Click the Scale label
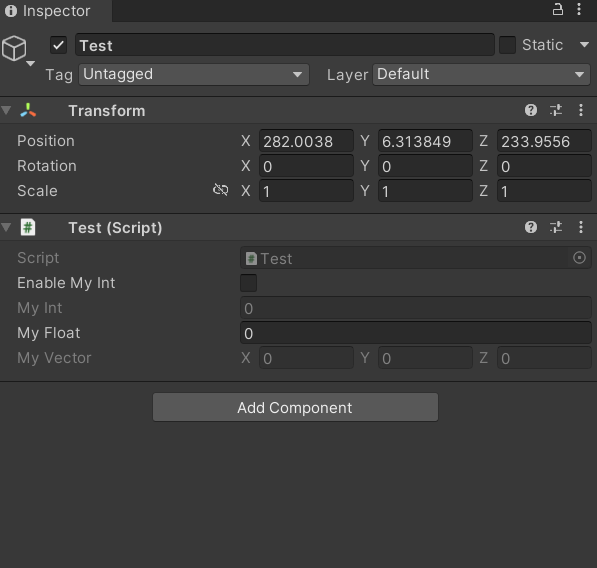Screen dimensions: 597x568 (37, 191)
